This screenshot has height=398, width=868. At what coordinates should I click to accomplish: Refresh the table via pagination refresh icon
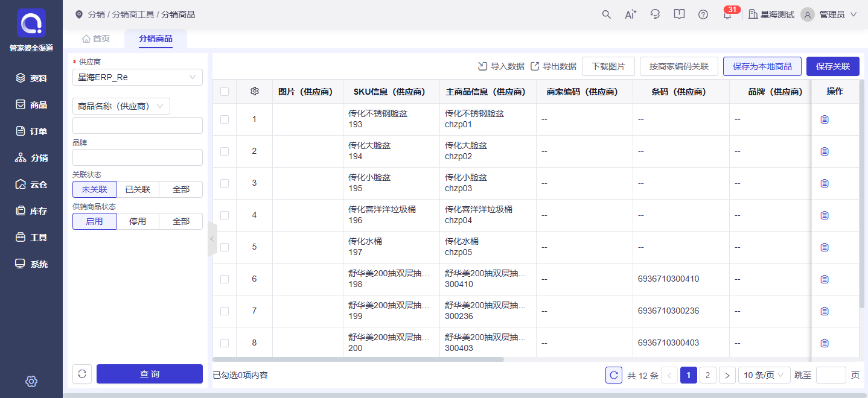pyautogui.click(x=614, y=375)
